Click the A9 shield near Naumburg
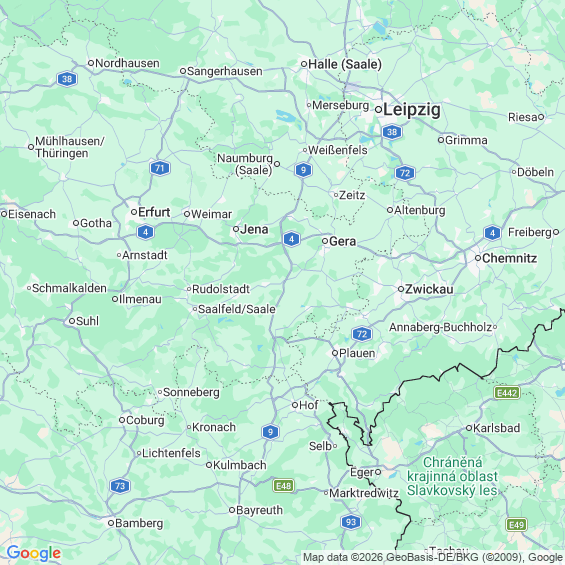The width and height of the screenshot is (565, 565). pos(303,170)
